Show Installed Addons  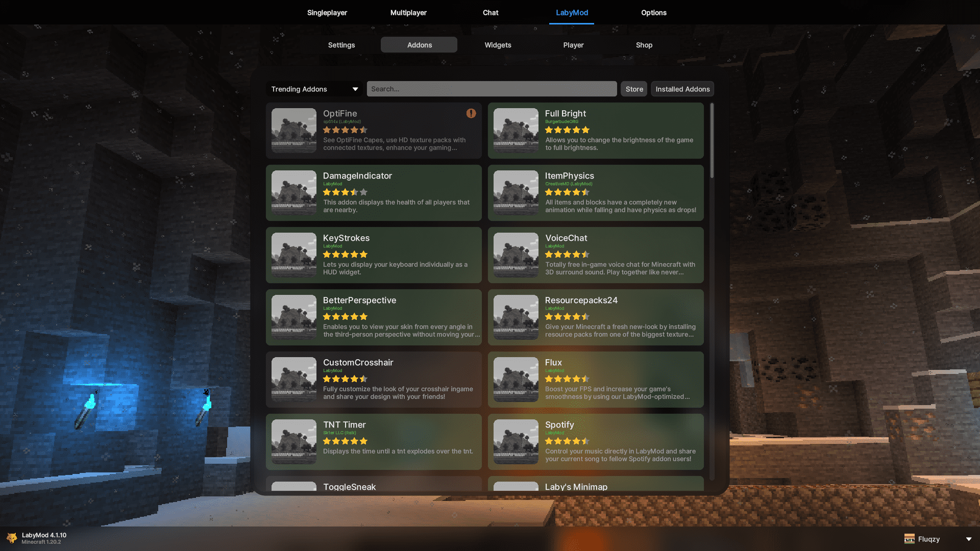coord(682,89)
